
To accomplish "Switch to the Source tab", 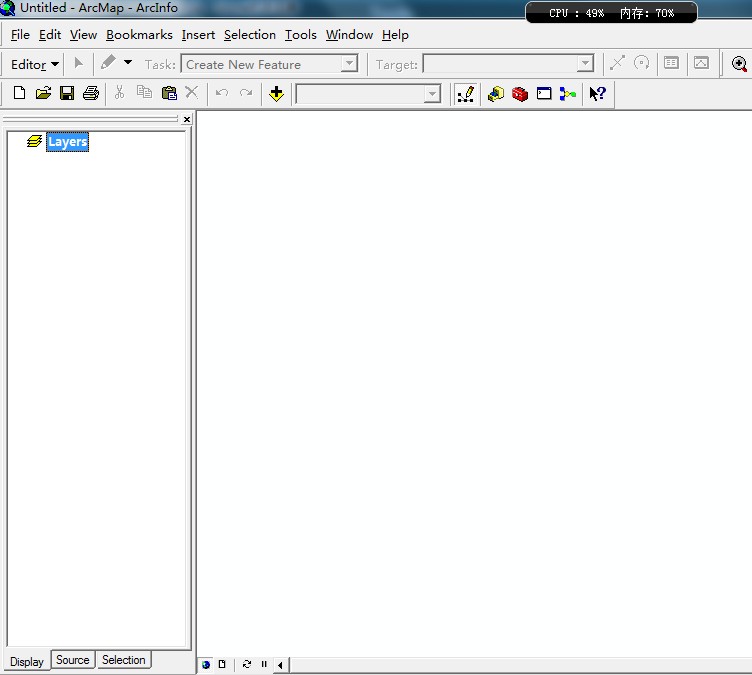I will 72,660.
